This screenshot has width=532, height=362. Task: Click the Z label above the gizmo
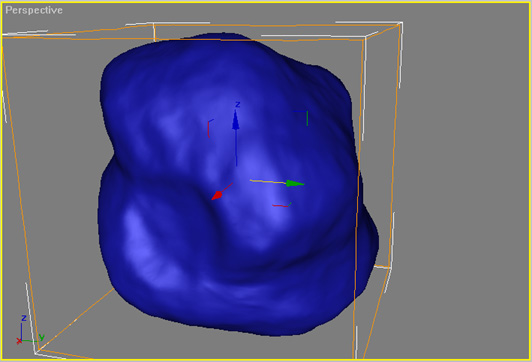238,104
